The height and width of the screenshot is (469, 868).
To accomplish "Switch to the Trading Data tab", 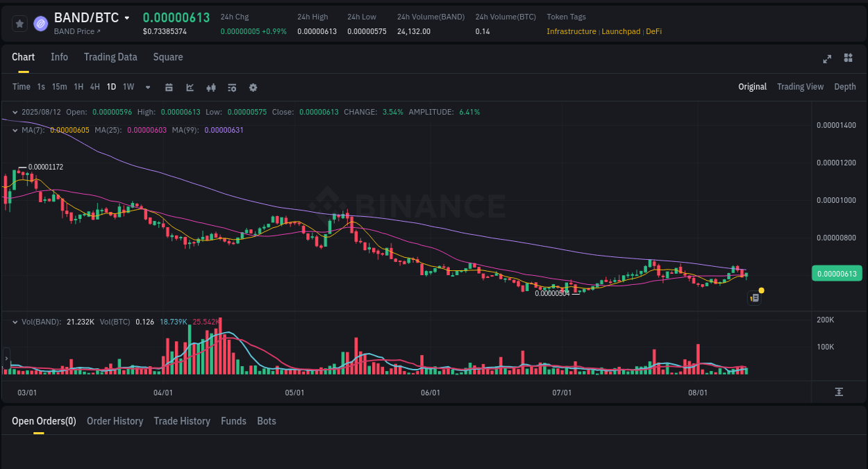I will tap(110, 57).
